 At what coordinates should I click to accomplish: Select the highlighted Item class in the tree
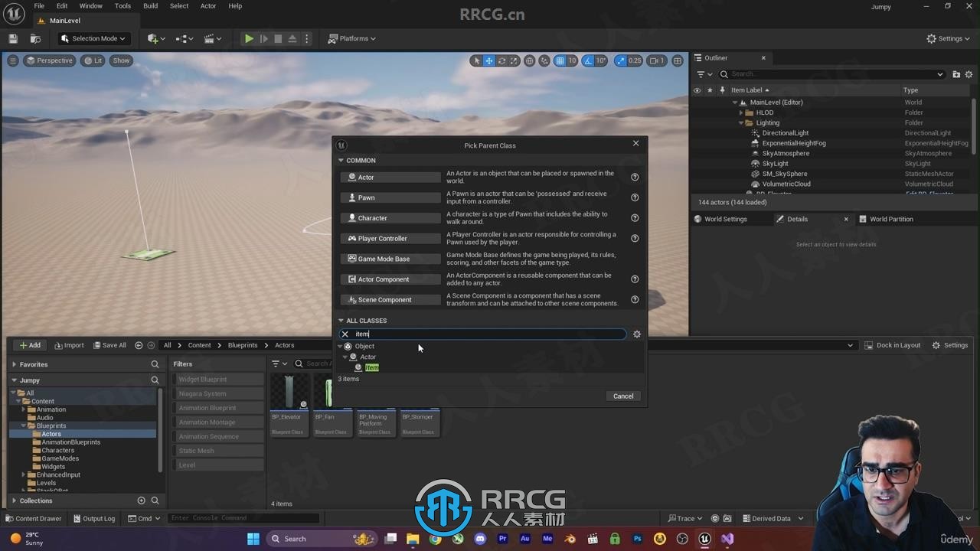tap(372, 367)
